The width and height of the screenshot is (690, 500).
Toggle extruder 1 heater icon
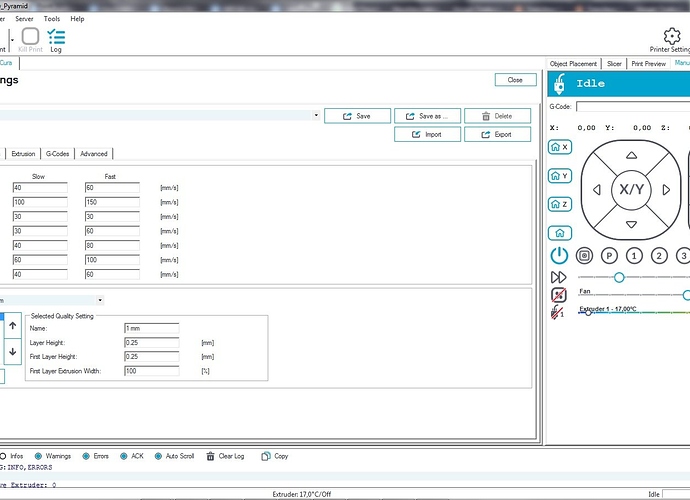558,312
